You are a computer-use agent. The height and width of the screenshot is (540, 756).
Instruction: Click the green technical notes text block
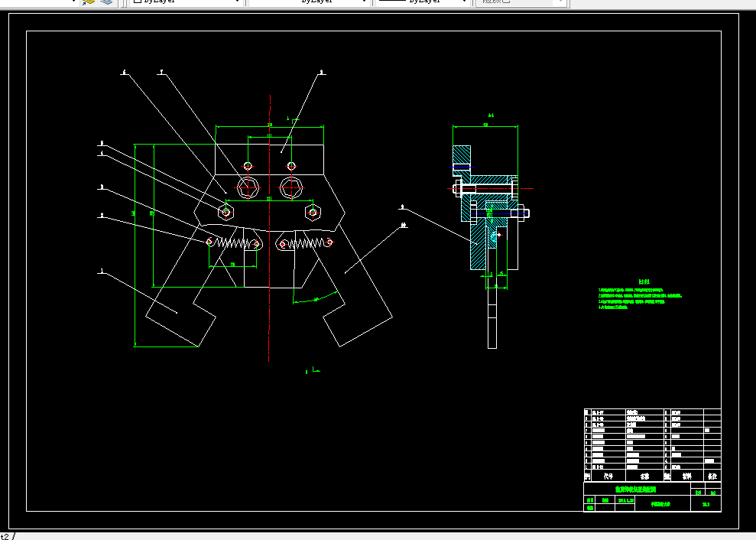coord(640,295)
